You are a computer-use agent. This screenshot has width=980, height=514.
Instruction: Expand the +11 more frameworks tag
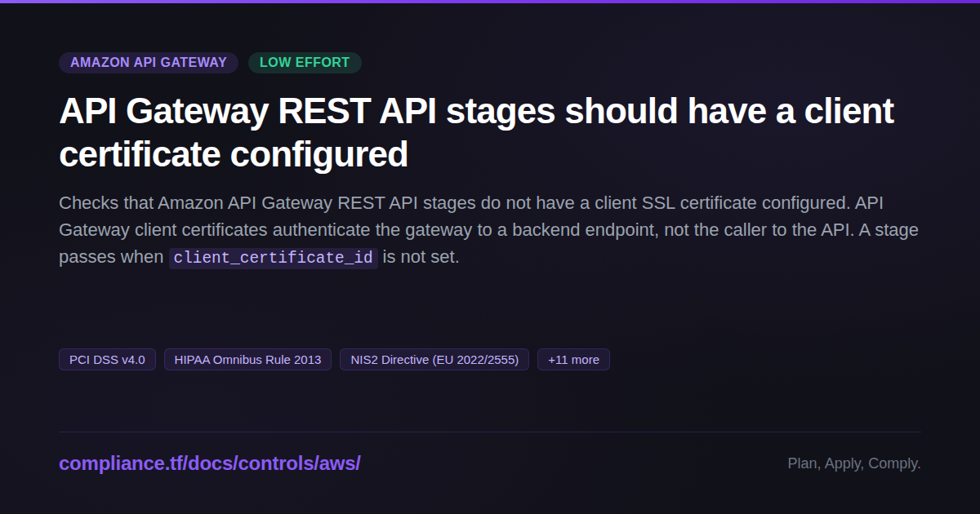(x=573, y=360)
